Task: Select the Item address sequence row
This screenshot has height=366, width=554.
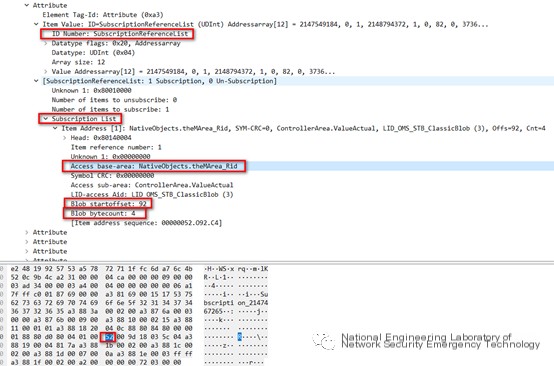Action: [146, 223]
